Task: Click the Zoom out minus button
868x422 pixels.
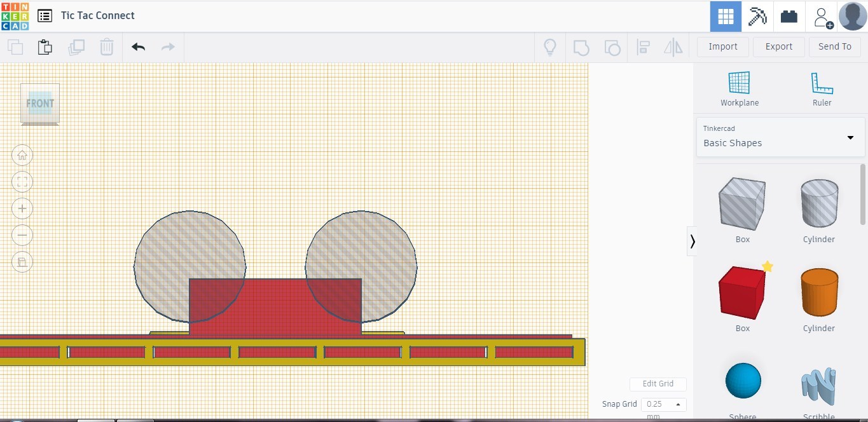Action: (22, 235)
